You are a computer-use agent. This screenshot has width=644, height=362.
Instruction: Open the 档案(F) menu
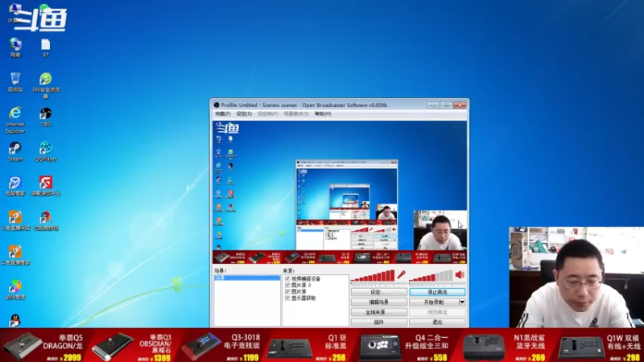click(x=223, y=113)
